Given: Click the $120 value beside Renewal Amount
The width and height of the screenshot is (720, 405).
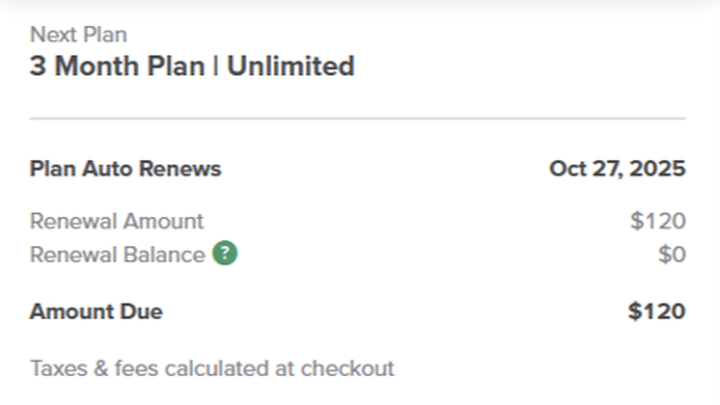Looking at the screenshot, I should pyautogui.click(x=657, y=221).
